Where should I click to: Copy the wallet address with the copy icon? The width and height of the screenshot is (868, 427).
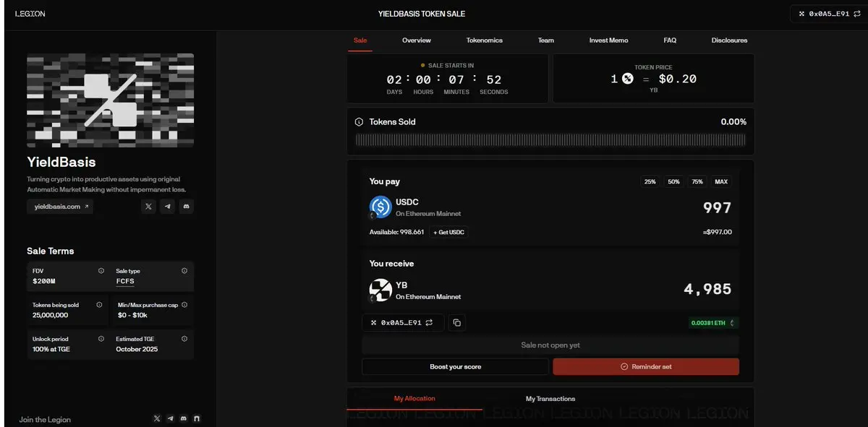(x=456, y=322)
